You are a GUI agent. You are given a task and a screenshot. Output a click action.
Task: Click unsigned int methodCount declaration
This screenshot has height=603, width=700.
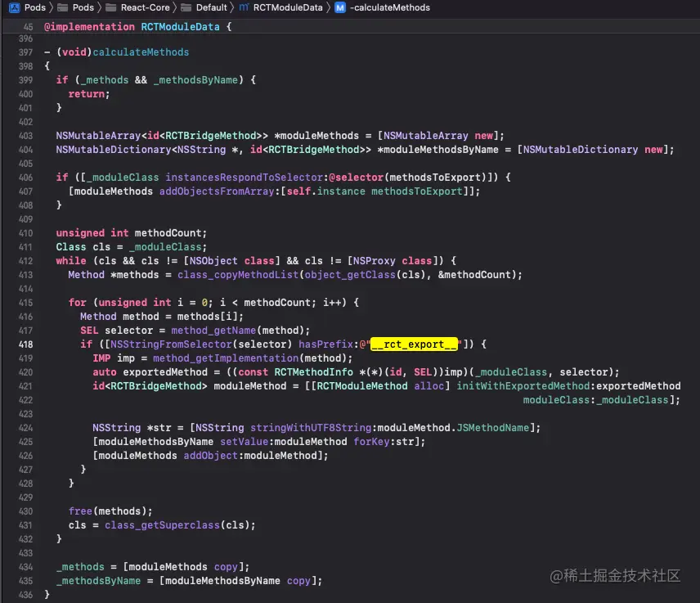[x=131, y=233]
